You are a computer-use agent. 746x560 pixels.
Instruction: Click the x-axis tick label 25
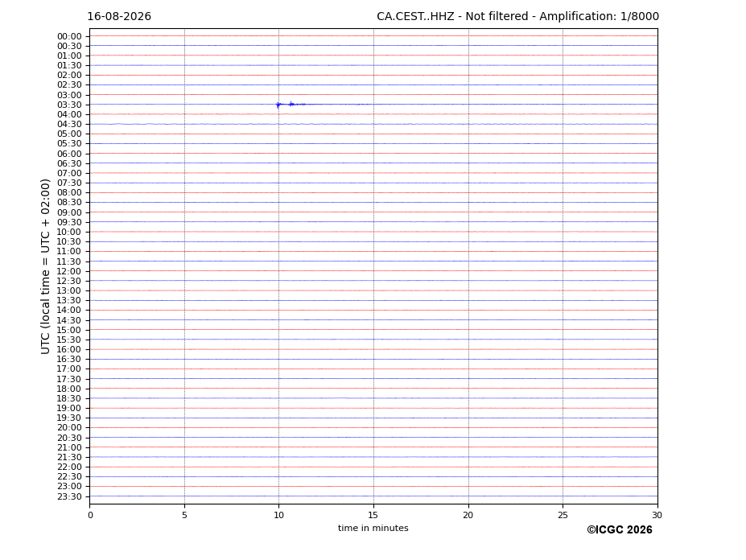pos(563,515)
